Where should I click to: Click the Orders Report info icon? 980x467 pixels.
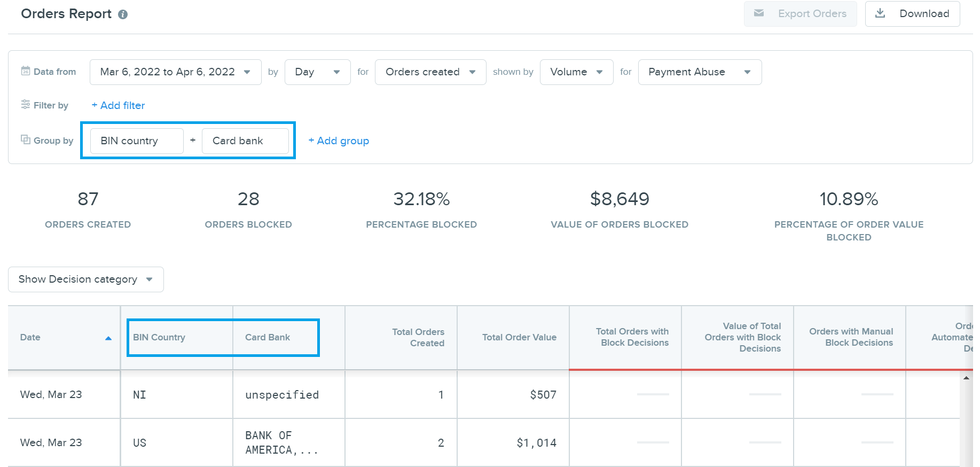[x=123, y=14]
